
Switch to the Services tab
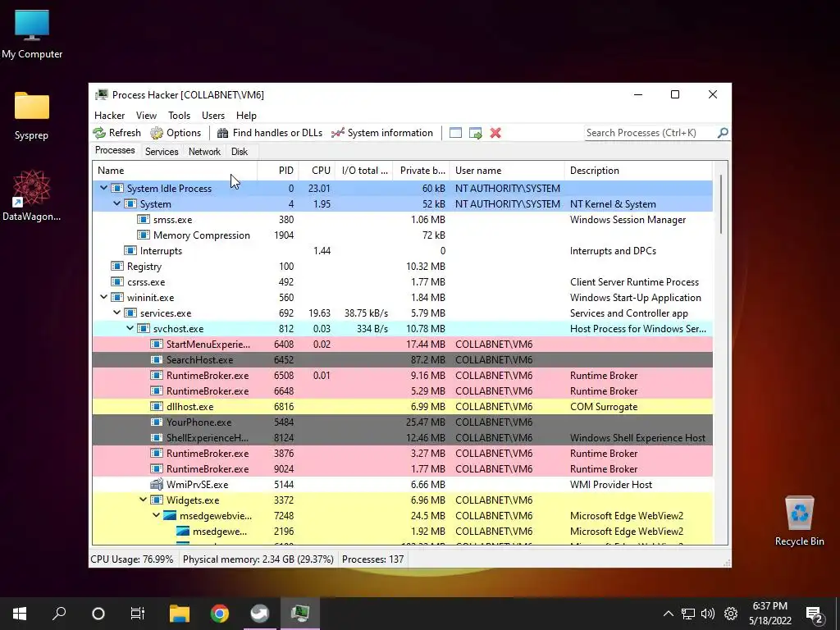point(162,152)
